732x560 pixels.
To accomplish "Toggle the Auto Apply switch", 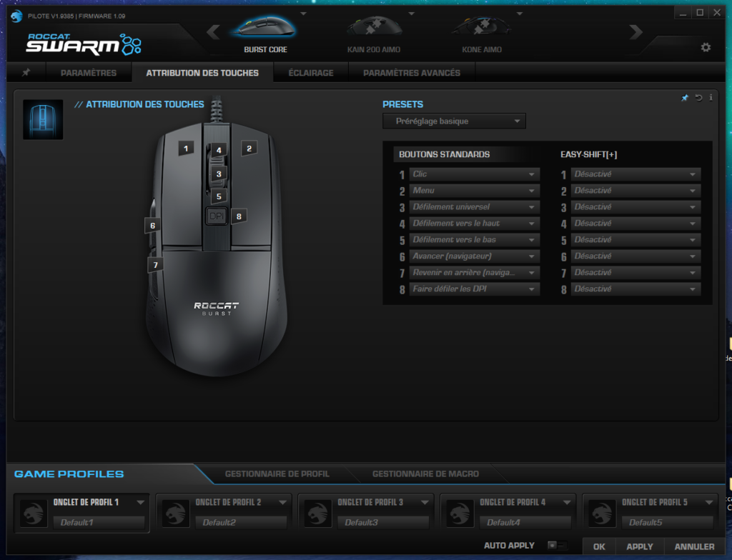I will point(556,545).
